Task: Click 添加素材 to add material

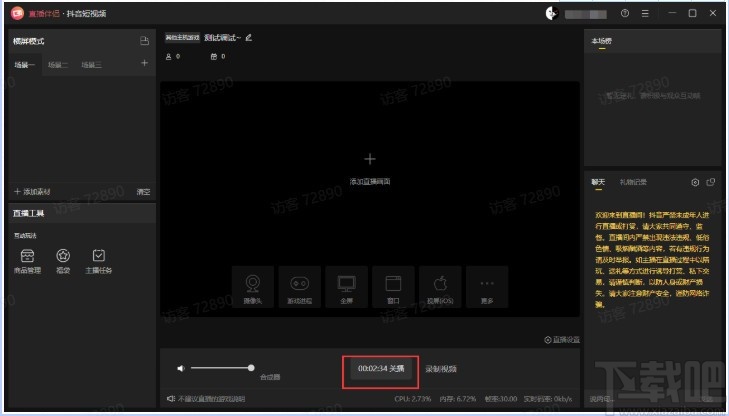Action: (32, 191)
